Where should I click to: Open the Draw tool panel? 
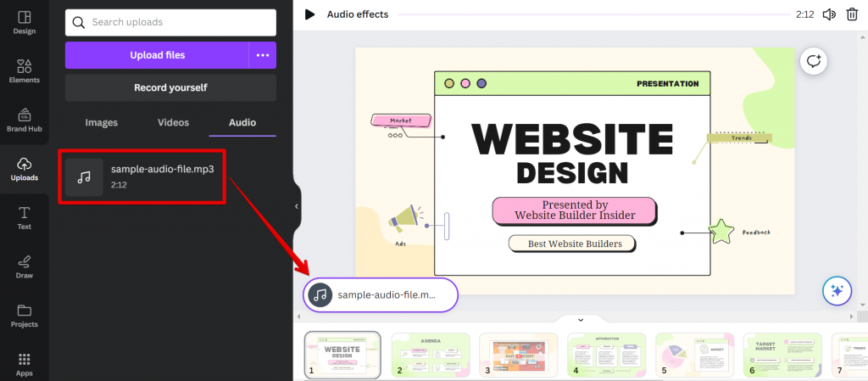point(24,267)
